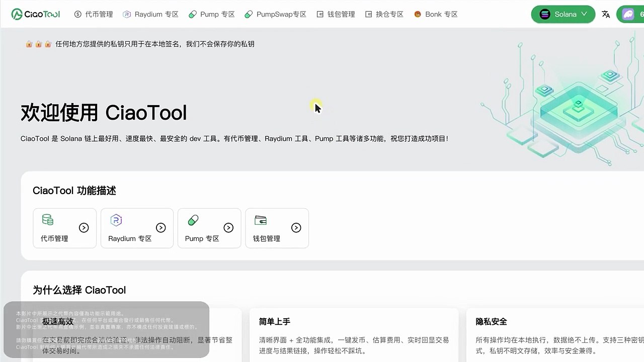
Task: Open the 钱包管理 navigation menu
Action: point(336,15)
